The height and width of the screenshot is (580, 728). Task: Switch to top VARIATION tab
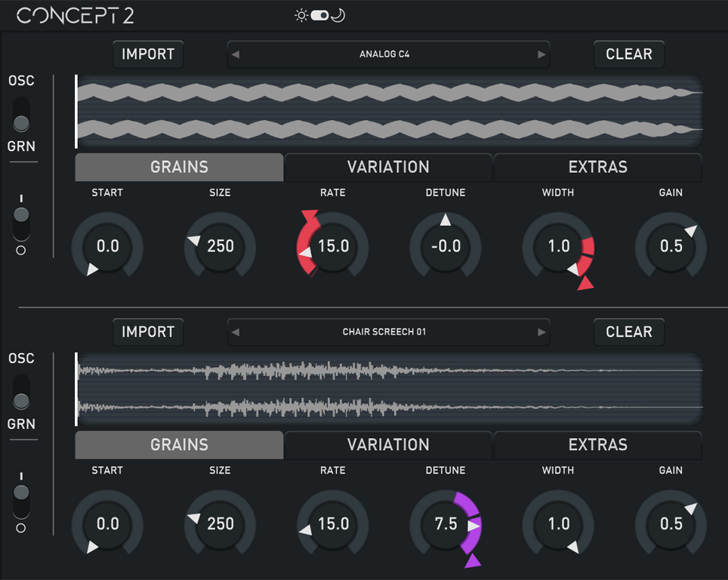coord(388,168)
